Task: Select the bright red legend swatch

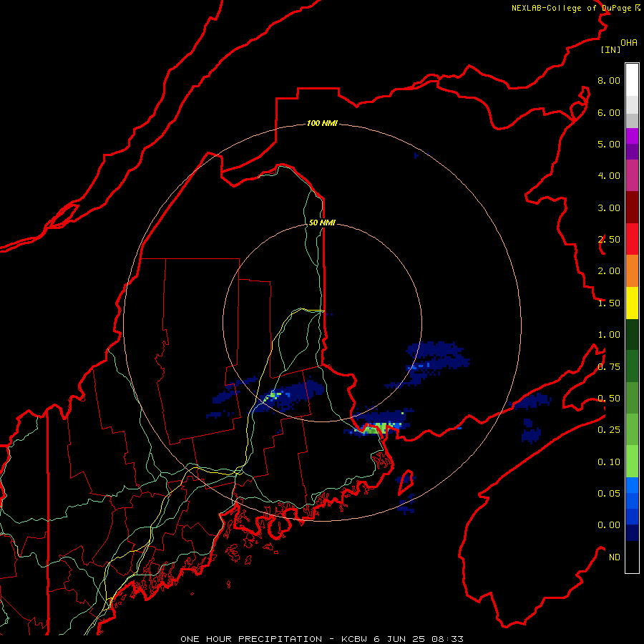Action: click(x=632, y=239)
